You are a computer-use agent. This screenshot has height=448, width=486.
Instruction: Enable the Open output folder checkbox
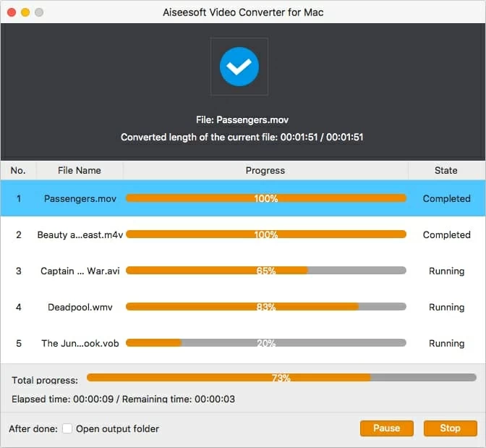coord(67,428)
